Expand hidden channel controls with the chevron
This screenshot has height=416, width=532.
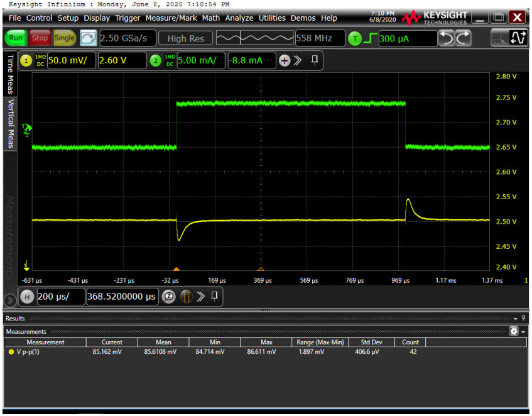[298, 60]
